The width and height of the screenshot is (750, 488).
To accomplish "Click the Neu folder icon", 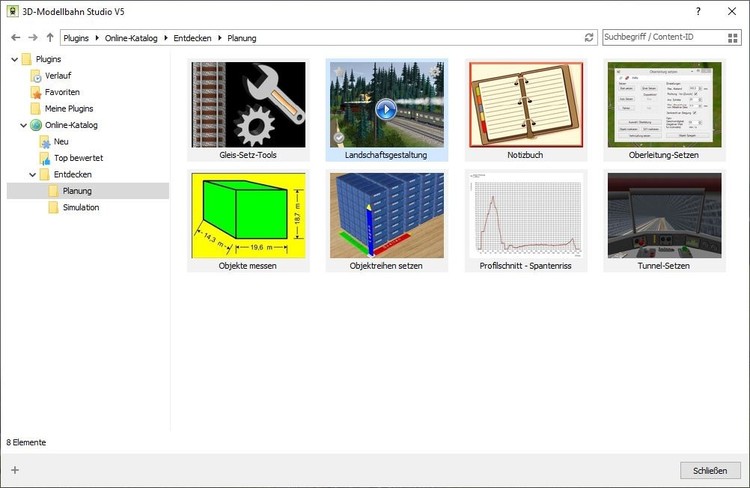I will 44,142.
